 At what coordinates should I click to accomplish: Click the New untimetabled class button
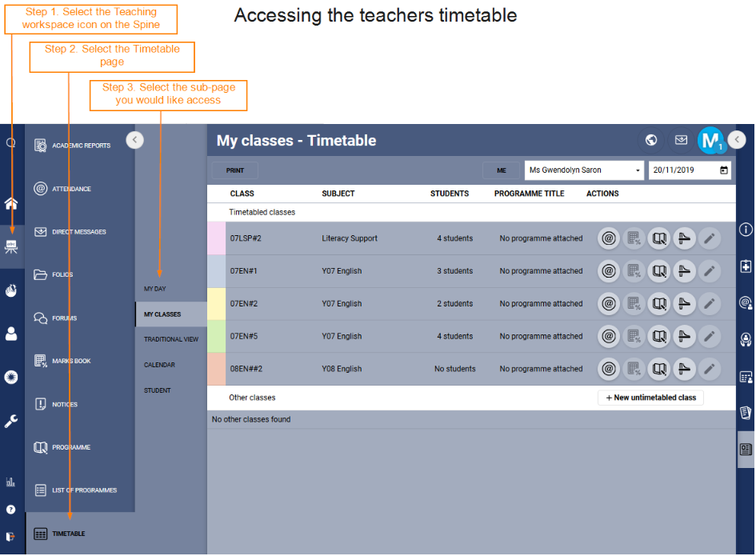coord(650,398)
